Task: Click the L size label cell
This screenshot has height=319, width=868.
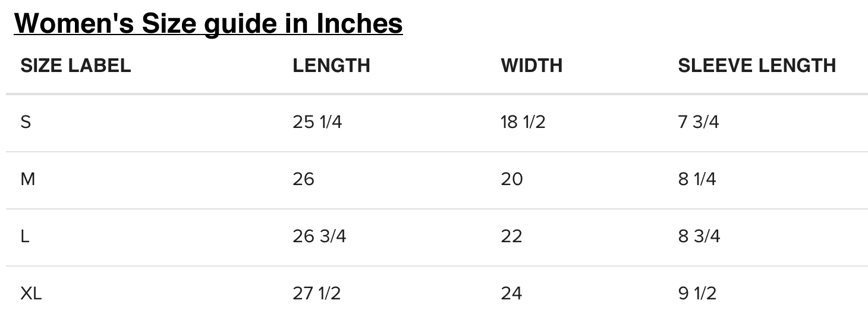Action: point(25,236)
